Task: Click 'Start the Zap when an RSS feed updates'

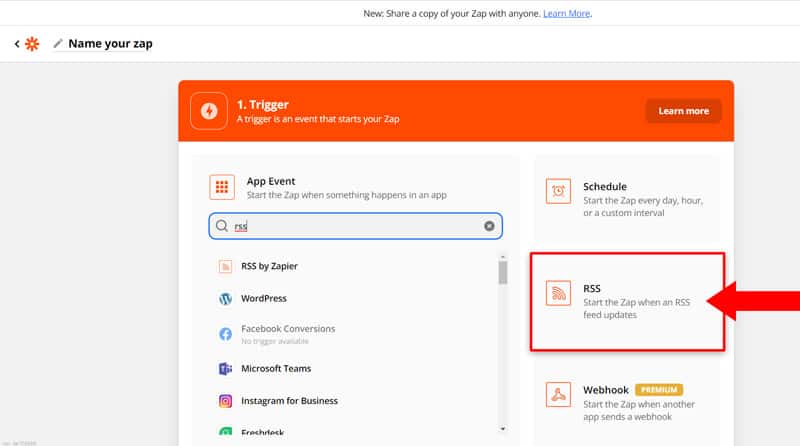Action: [x=636, y=309]
